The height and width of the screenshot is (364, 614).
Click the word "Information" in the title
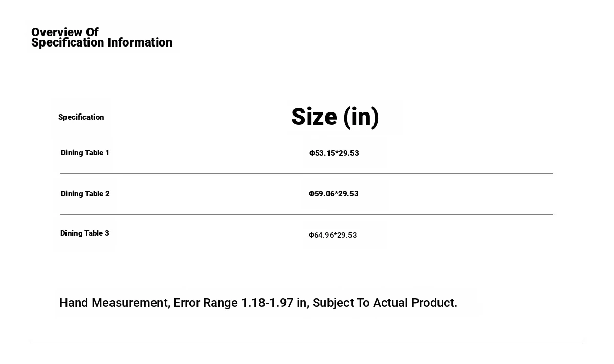pos(140,43)
